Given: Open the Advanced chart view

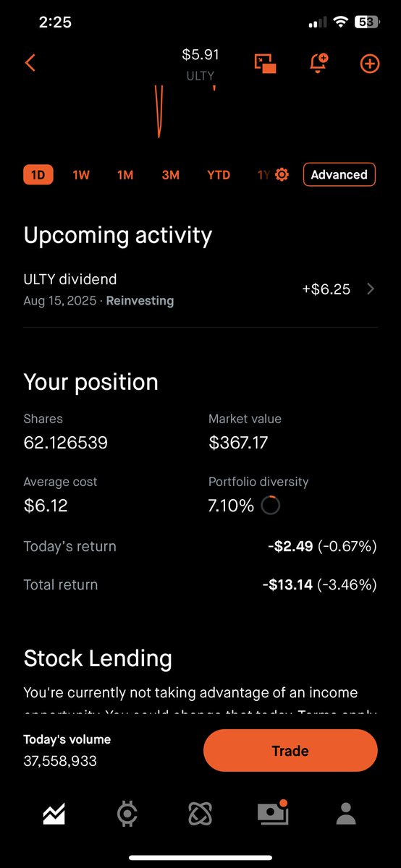Looking at the screenshot, I should (339, 174).
